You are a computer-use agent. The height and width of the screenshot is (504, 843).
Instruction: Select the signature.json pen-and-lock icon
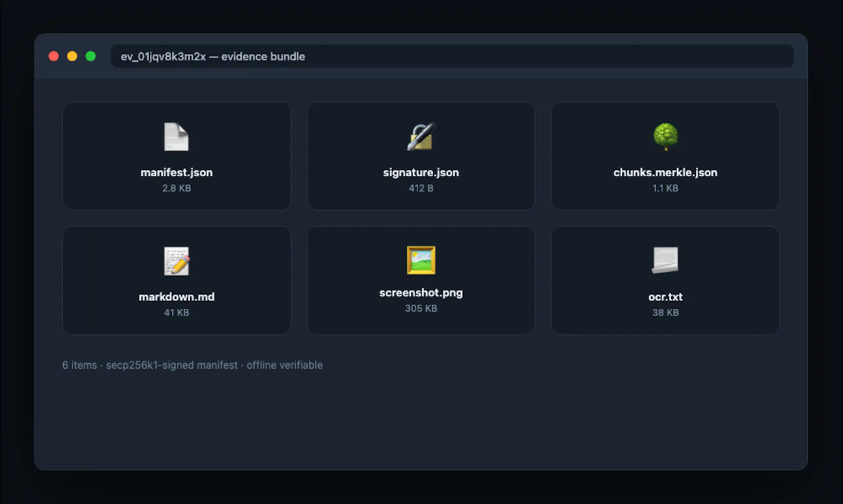click(421, 137)
